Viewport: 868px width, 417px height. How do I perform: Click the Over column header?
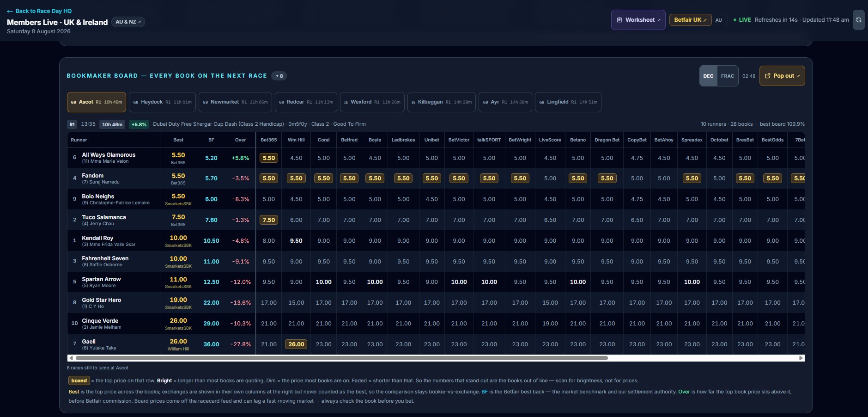(x=241, y=140)
